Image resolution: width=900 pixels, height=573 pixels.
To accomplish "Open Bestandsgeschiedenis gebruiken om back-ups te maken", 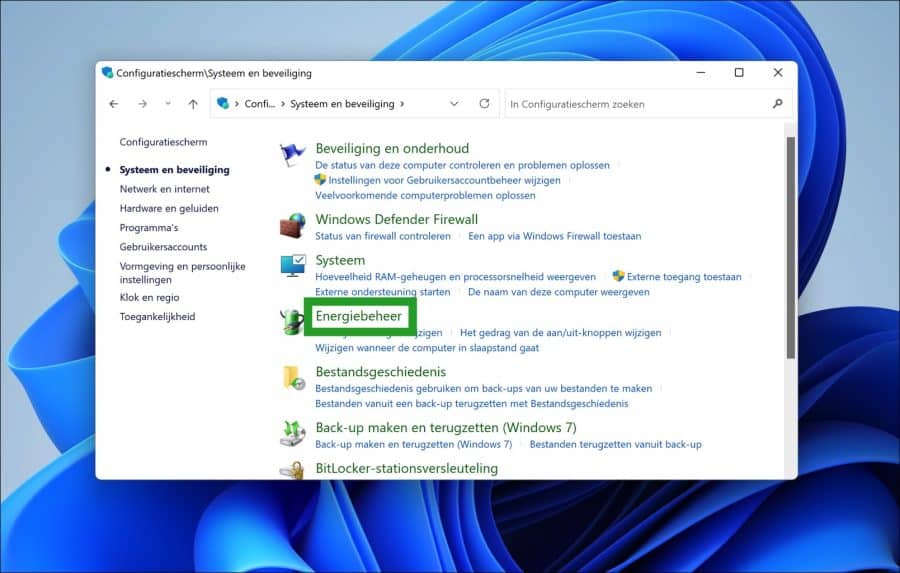I will tap(484, 389).
